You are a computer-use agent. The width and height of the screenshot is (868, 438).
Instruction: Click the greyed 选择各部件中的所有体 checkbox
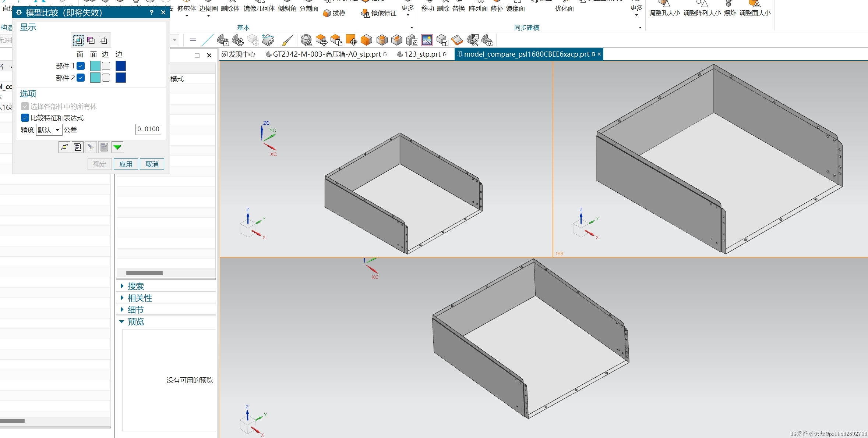point(25,106)
